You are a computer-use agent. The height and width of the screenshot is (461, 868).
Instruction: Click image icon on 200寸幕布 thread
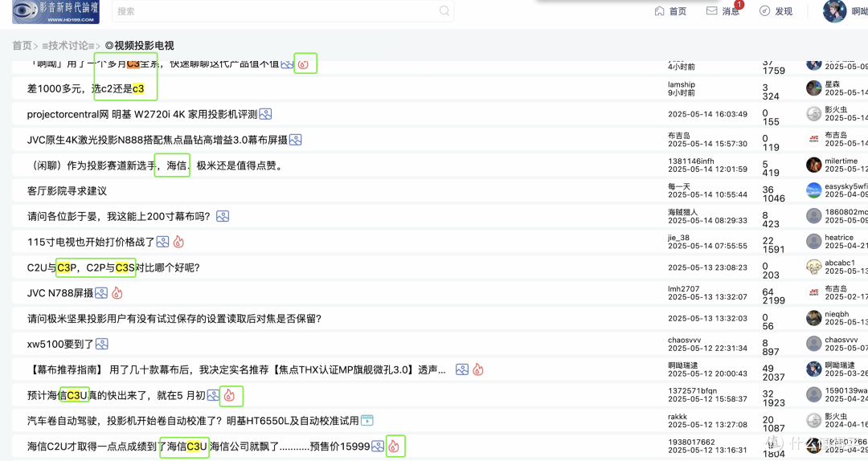point(223,216)
